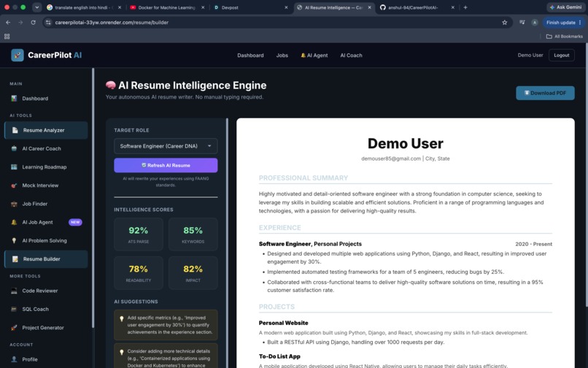Click the 85% Keywords score card
588x368 pixels.
[193, 234]
